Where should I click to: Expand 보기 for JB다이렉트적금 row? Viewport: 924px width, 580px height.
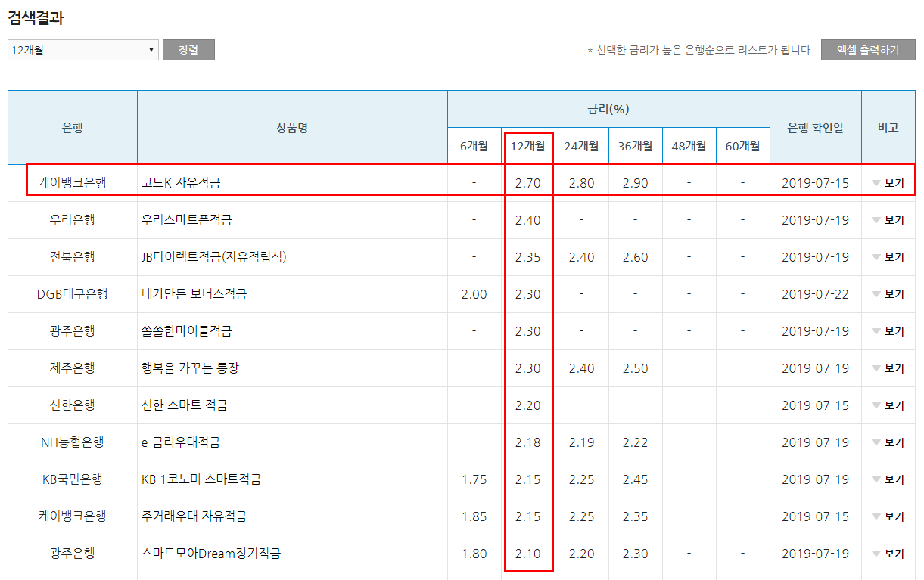[x=888, y=257]
